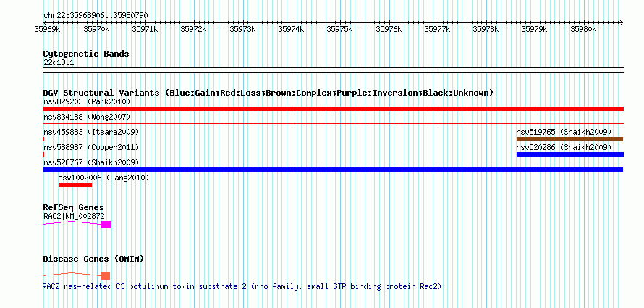
Task: Click the 35970k tick on the ruler
Action: click(96, 29)
